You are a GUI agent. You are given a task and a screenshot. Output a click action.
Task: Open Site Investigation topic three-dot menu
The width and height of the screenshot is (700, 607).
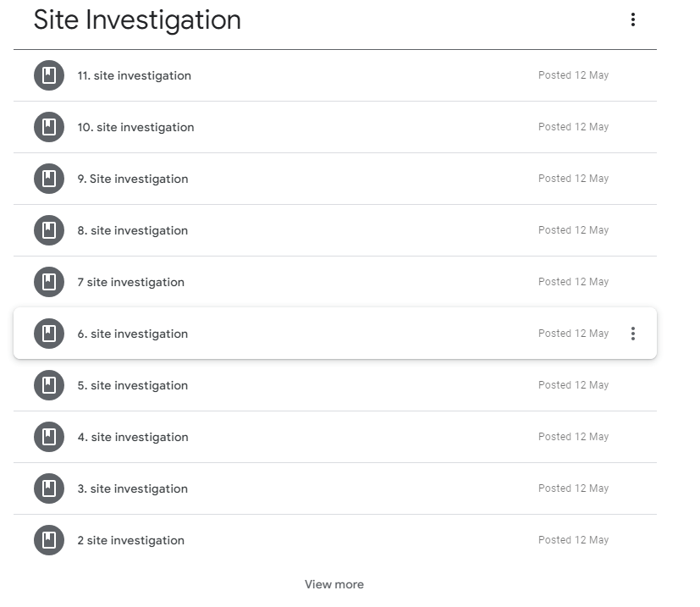[x=632, y=19]
